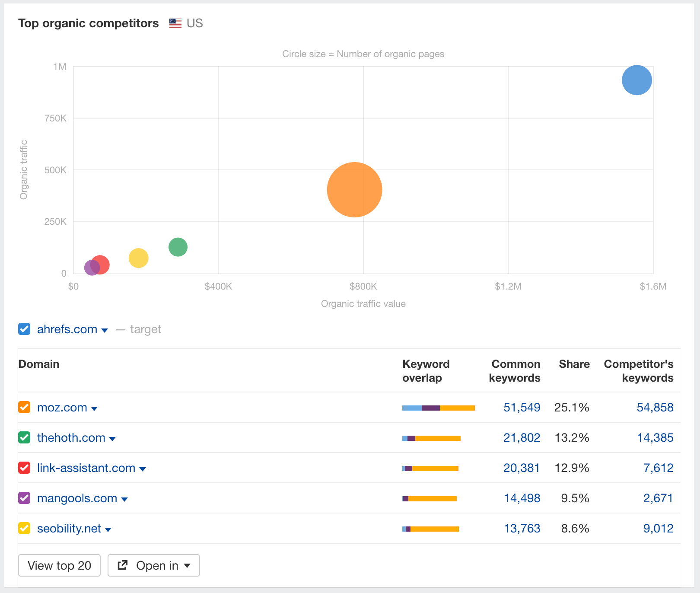Click the US flag icon
The height and width of the screenshot is (593, 700).
(175, 23)
